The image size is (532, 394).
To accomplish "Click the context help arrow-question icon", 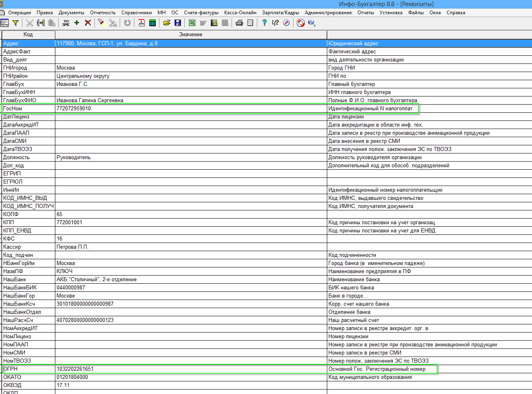I will 276,23.
